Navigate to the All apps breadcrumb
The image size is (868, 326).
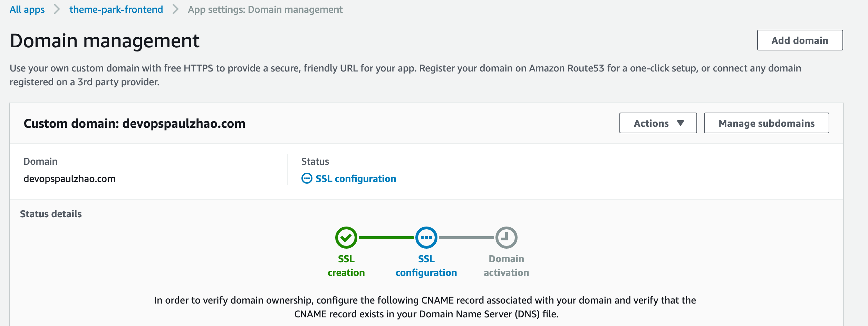(x=27, y=9)
